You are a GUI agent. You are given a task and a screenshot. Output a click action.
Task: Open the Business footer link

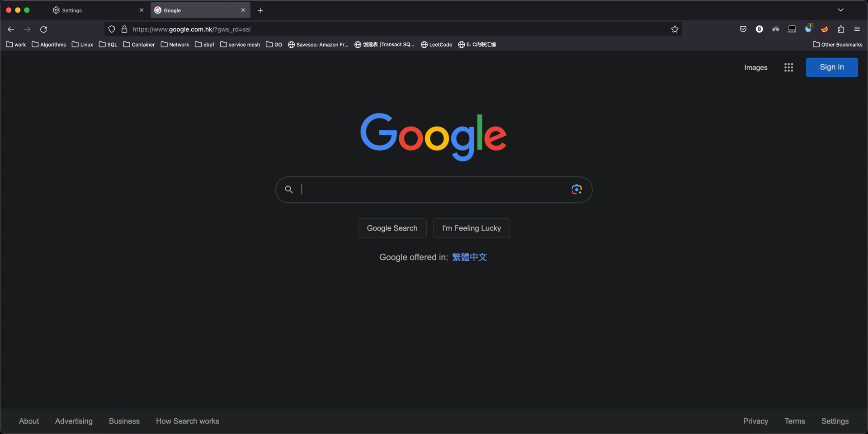(124, 421)
